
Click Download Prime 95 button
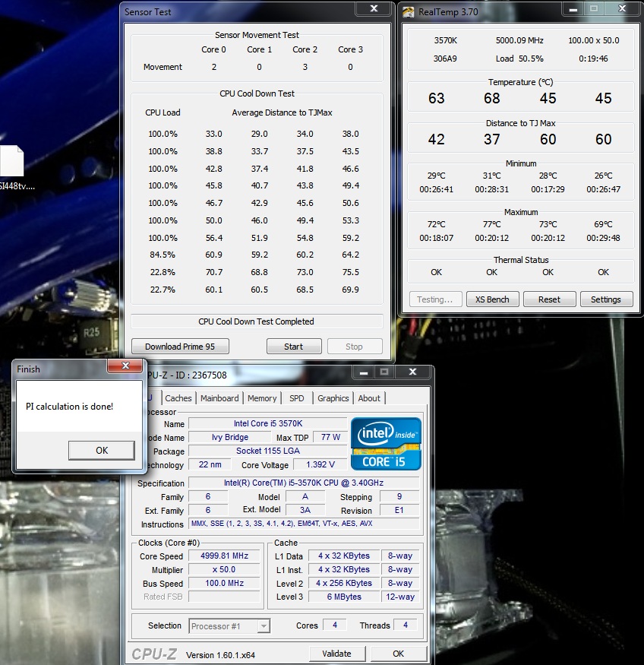coord(180,347)
